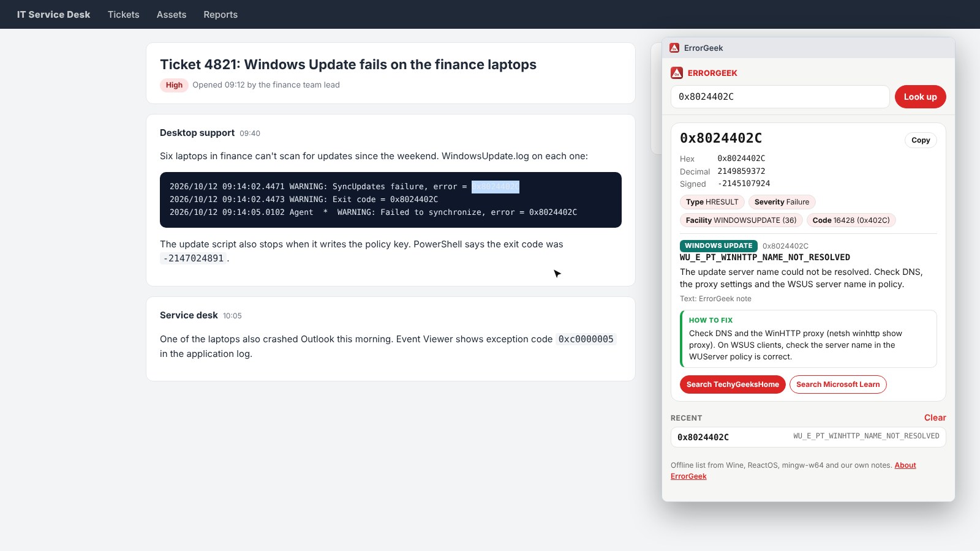Open the Assets menu
The width and height of the screenshot is (980, 551).
tap(171, 15)
